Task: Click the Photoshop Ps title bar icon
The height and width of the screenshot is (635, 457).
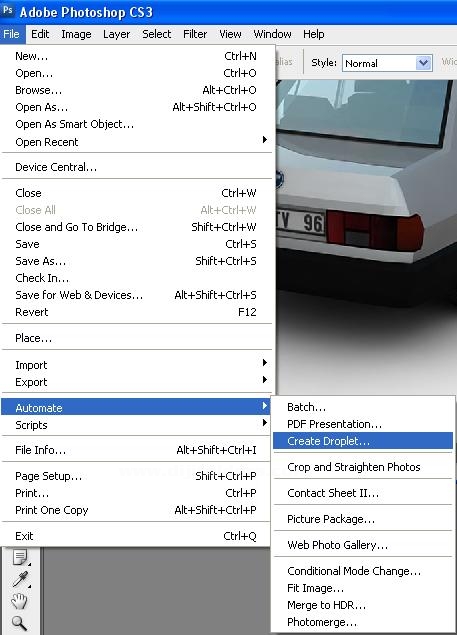Action: [x=7, y=11]
